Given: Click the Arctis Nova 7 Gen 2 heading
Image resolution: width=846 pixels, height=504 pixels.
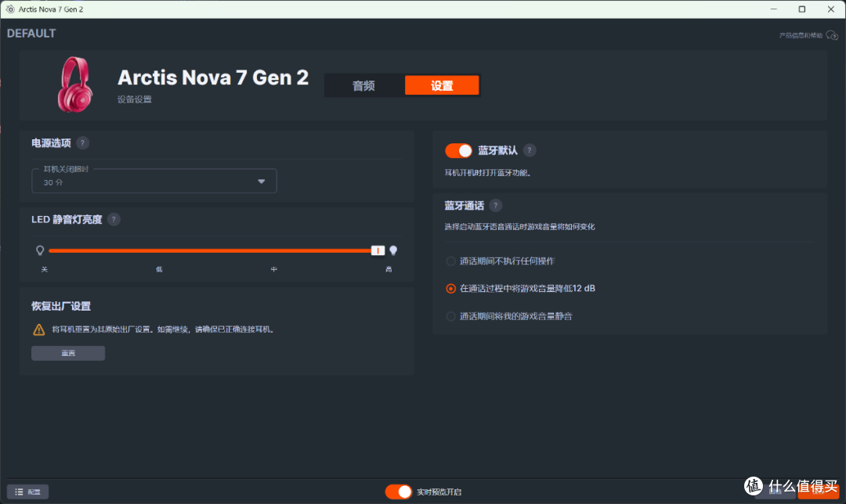Looking at the screenshot, I should point(213,77).
